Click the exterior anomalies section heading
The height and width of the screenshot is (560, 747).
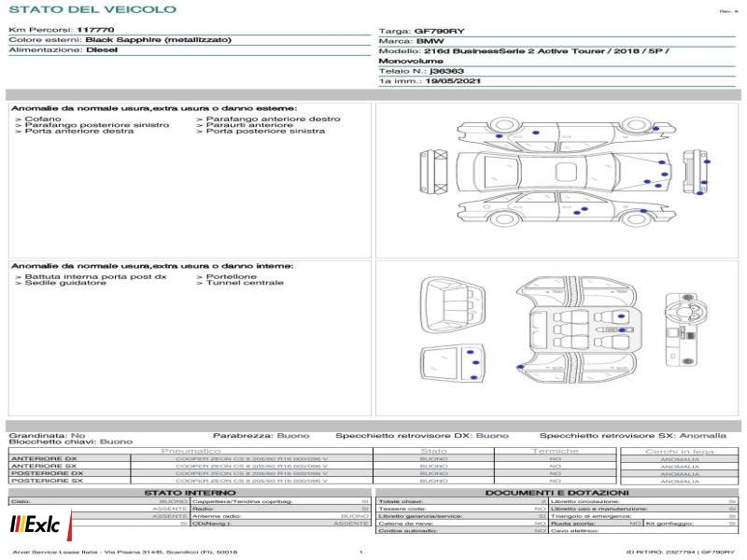click(x=154, y=108)
